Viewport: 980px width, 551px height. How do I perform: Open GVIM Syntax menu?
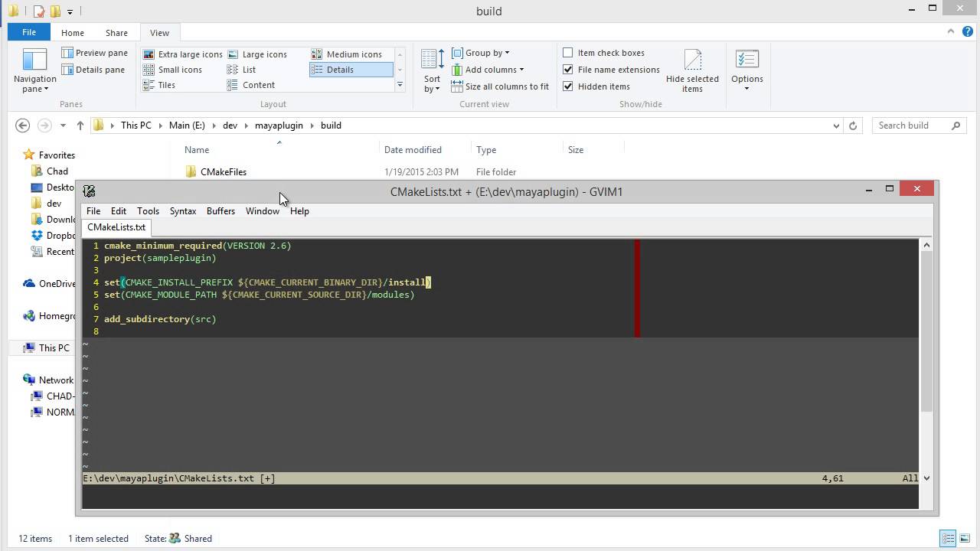183,211
